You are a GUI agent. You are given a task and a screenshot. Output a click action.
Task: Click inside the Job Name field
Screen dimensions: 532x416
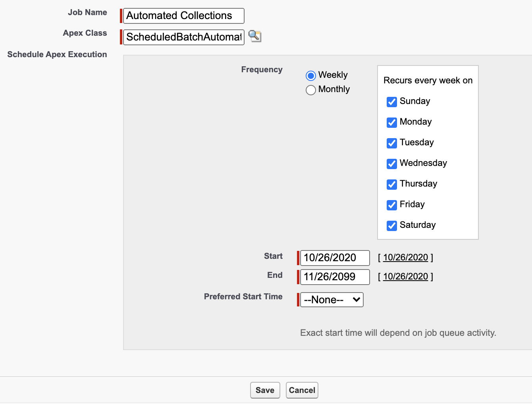[183, 16]
